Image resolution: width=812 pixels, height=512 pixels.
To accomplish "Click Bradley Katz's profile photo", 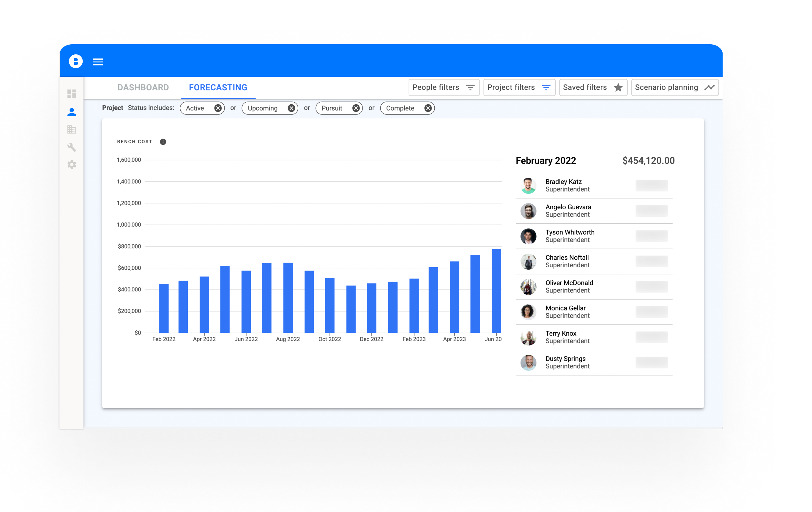I will (x=528, y=186).
